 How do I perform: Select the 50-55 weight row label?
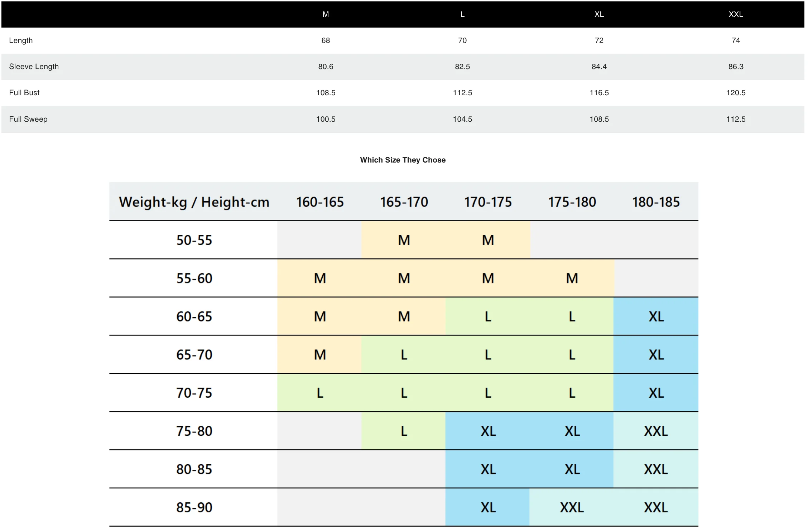(194, 240)
